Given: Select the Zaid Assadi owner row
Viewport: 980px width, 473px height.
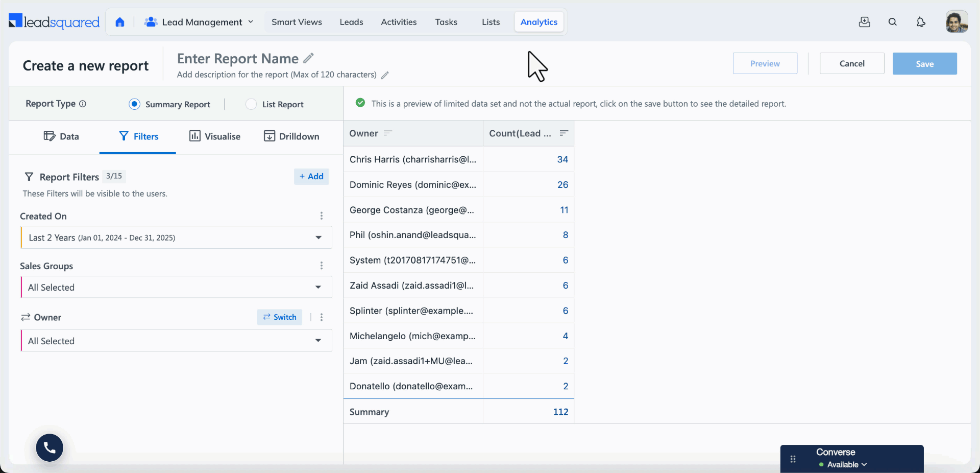Looking at the screenshot, I should click(x=458, y=286).
